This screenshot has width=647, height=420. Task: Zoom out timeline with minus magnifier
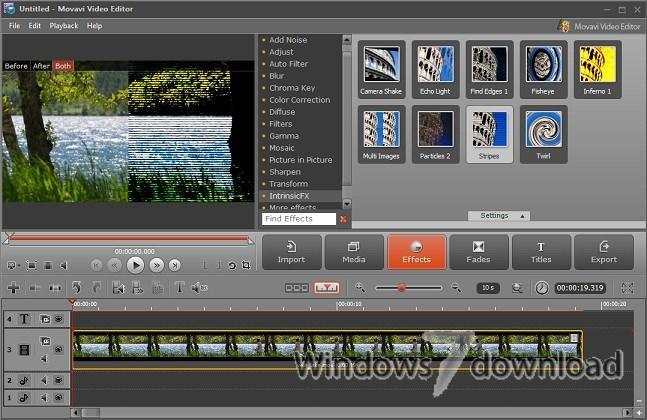pyautogui.click(x=456, y=288)
